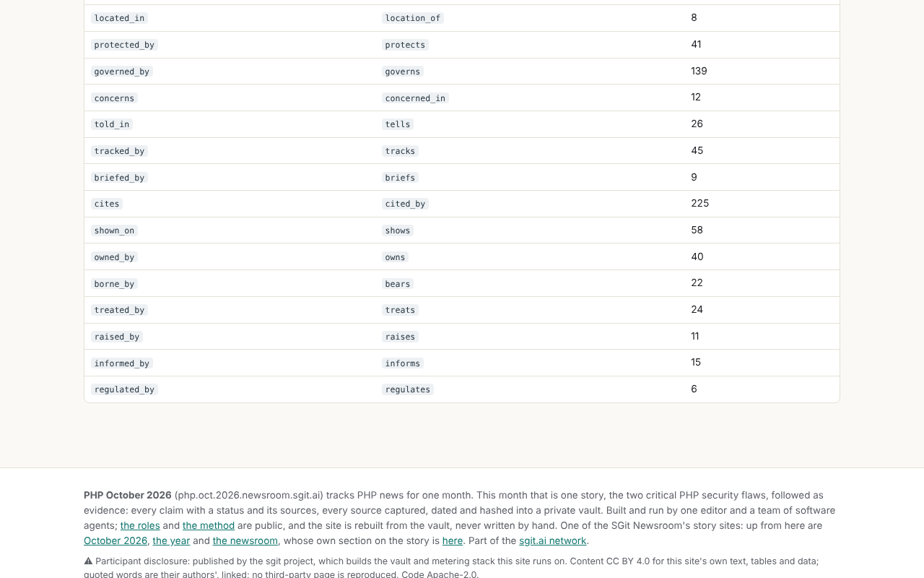Click the raises cell
This screenshot has width=924, height=578.
click(400, 337)
